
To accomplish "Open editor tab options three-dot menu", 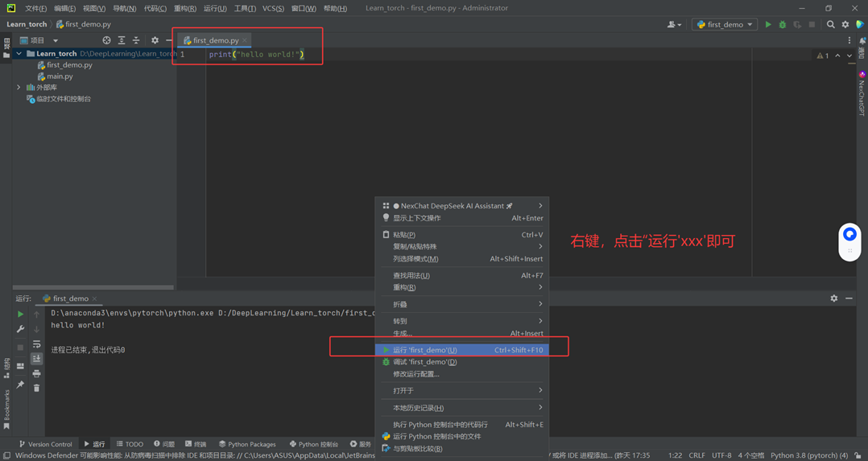I will click(849, 40).
